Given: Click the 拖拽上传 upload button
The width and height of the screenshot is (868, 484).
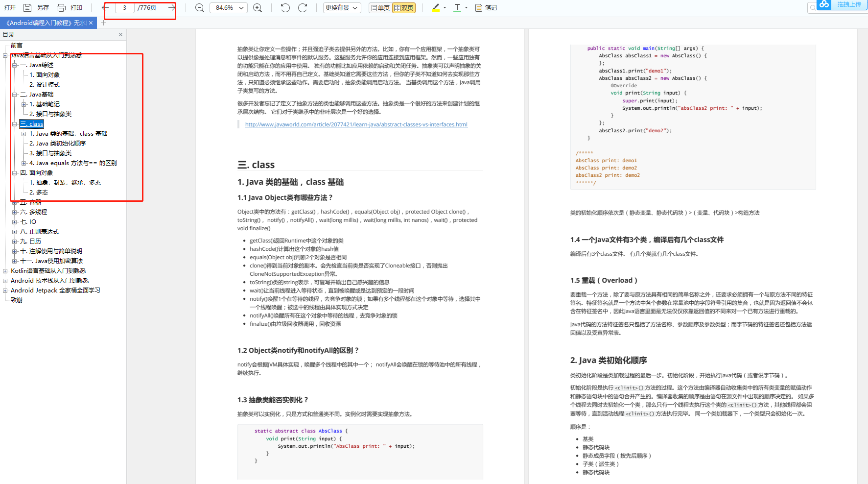Looking at the screenshot, I should pyautogui.click(x=849, y=4).
